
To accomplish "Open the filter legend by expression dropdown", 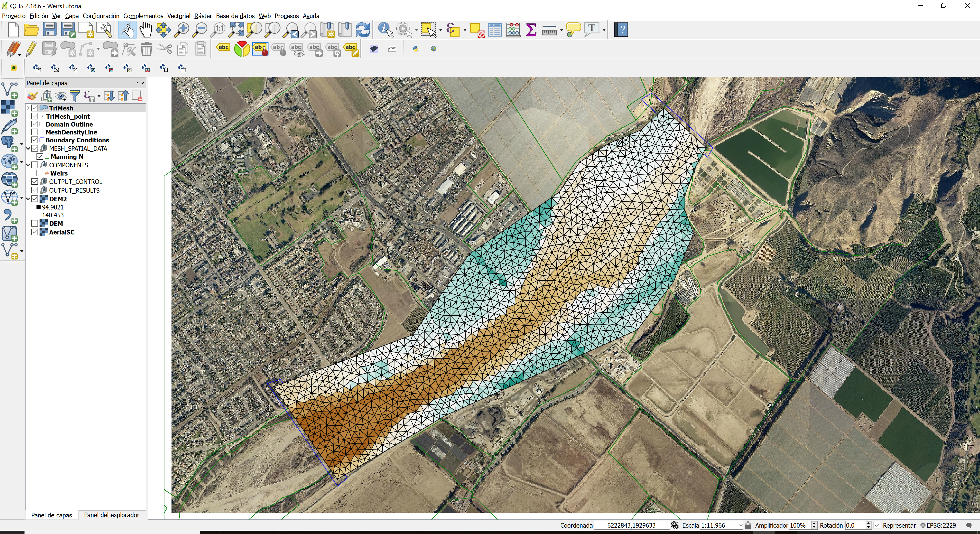I will click(99, 96).
